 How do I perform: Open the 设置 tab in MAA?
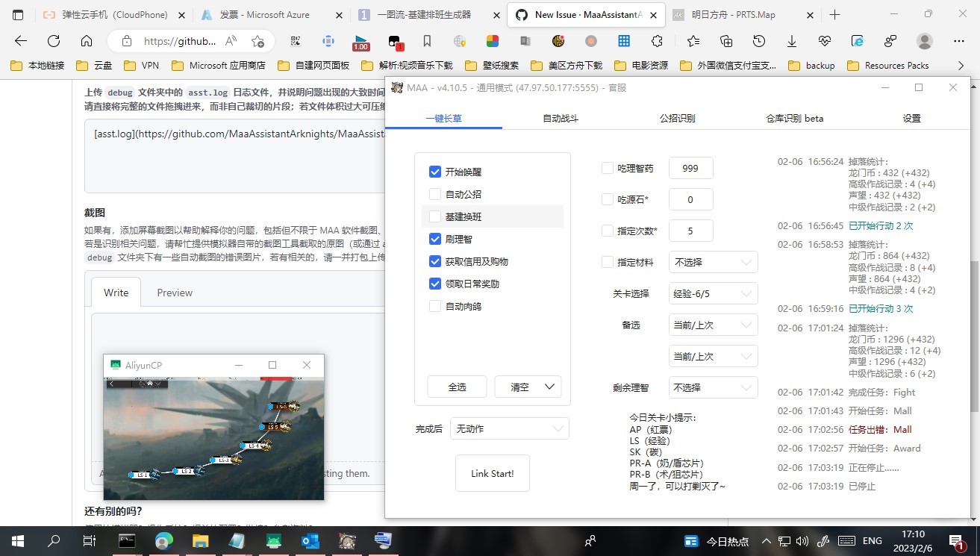tap(911, 118)
